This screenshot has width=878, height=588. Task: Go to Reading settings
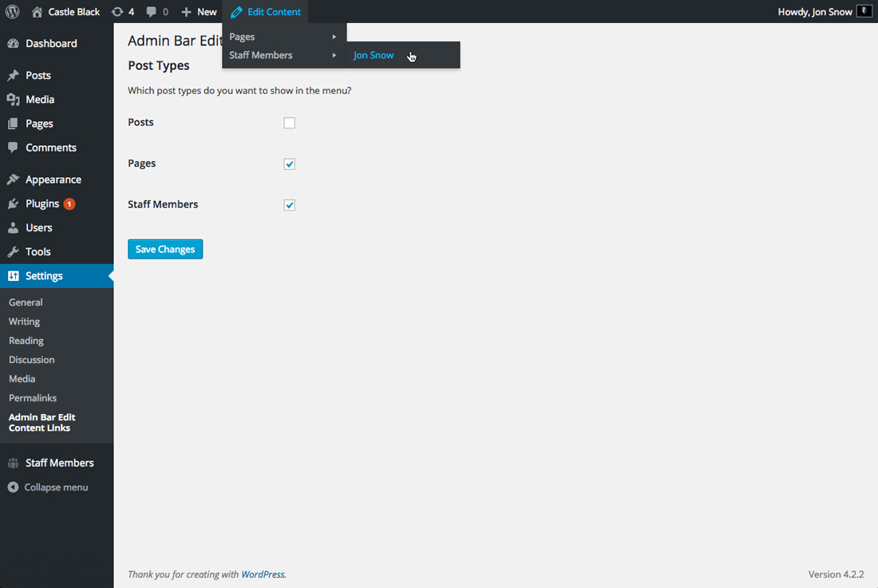(x=26, y=341)
